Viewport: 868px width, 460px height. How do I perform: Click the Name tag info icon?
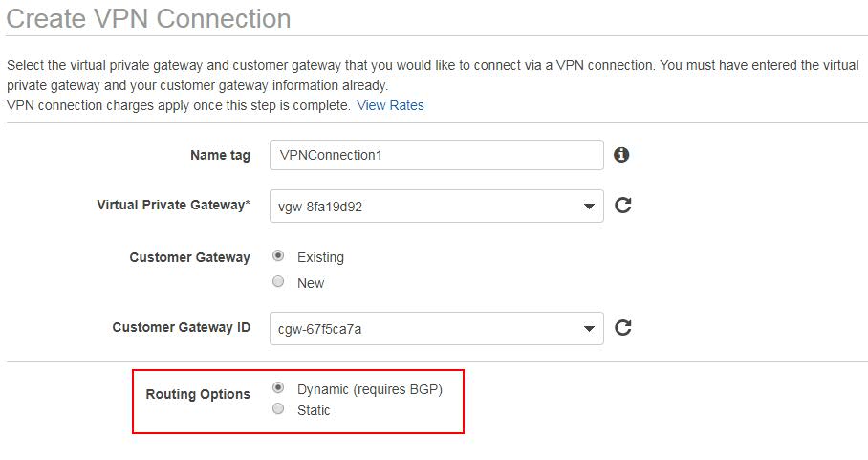coord(621,155)
